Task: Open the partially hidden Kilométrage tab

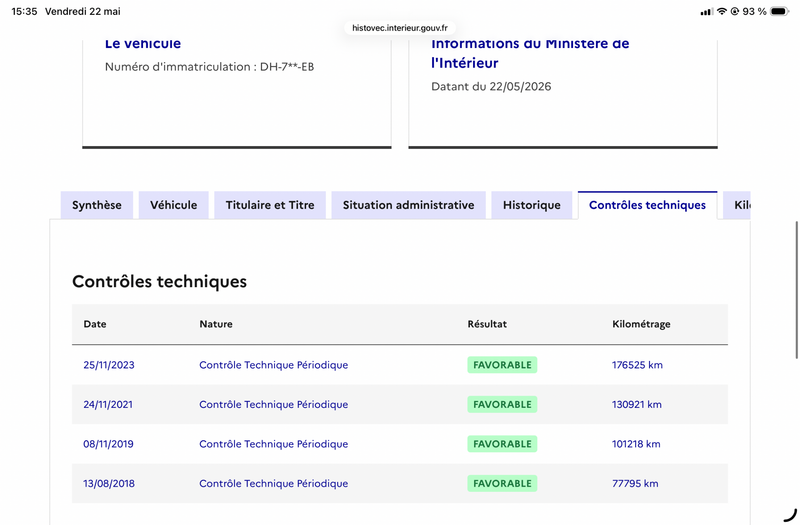Action: [737, 205]
